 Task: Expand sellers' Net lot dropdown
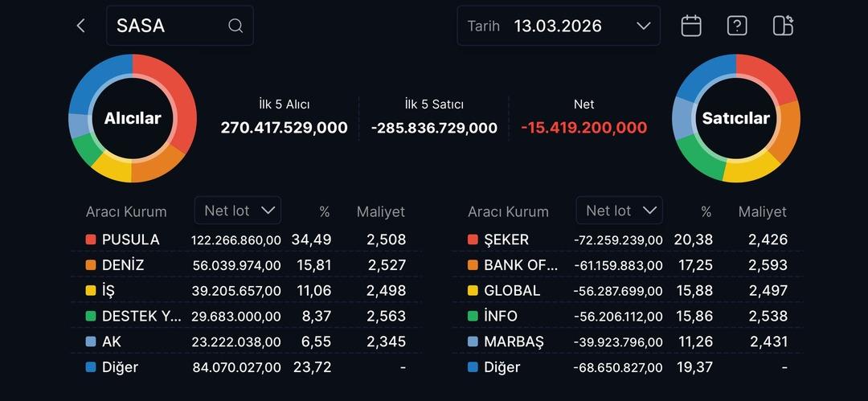(x=619, y=211)
